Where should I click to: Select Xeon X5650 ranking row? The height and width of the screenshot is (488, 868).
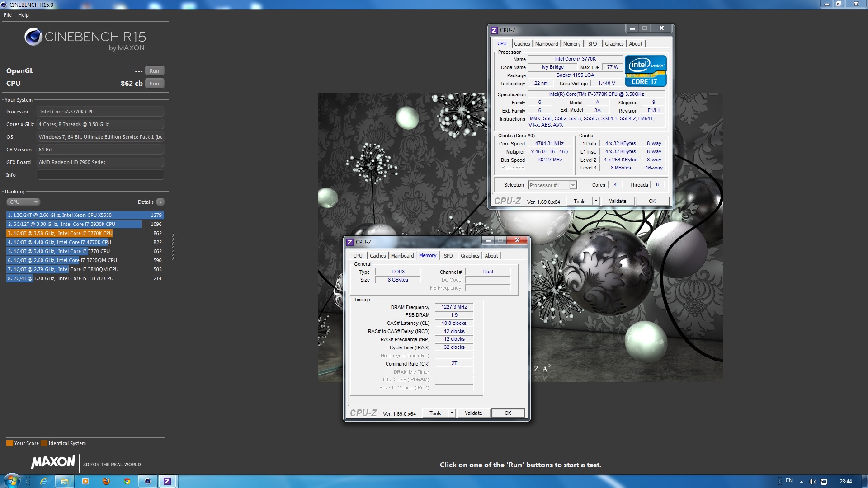85,215
